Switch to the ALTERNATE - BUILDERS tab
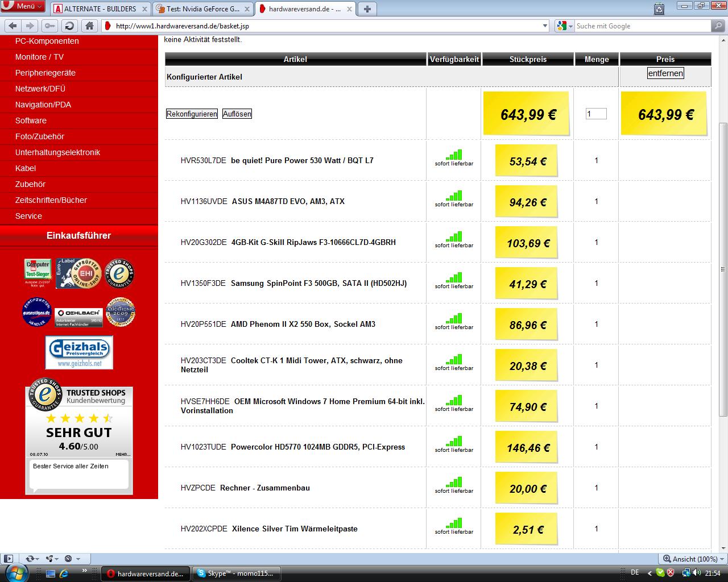 [101, 9]
